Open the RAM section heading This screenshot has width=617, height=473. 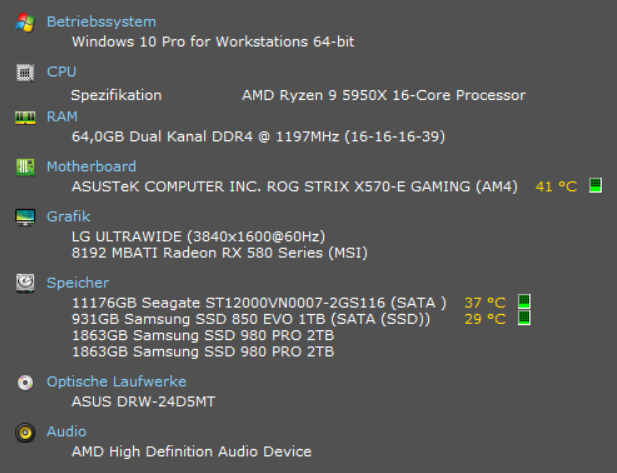click(62, 116)
